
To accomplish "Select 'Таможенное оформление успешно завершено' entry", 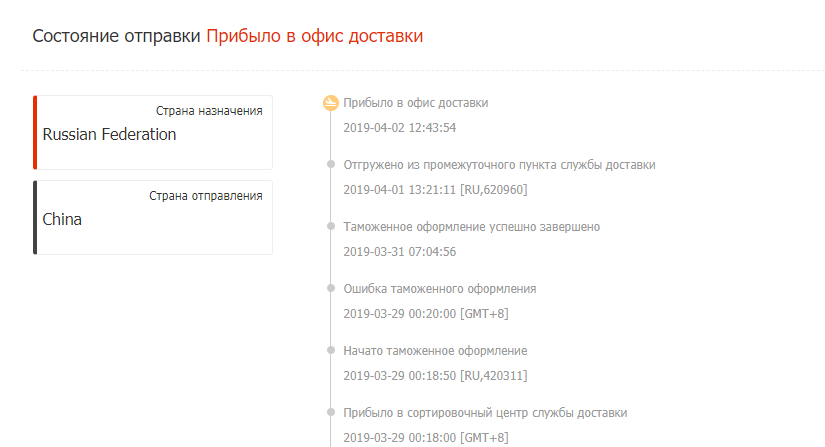I will (471, 227).
